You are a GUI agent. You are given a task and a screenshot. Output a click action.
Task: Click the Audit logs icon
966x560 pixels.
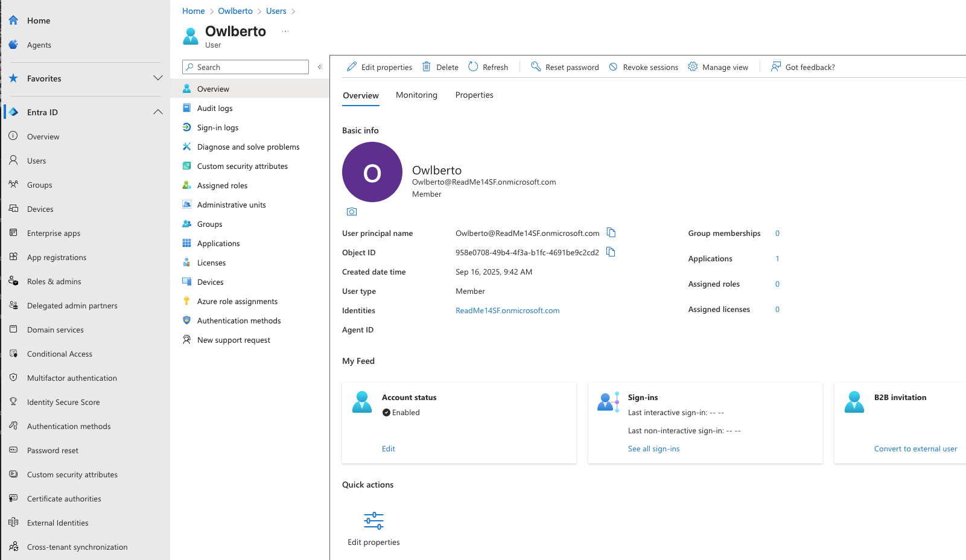click(x=187, y=108)
